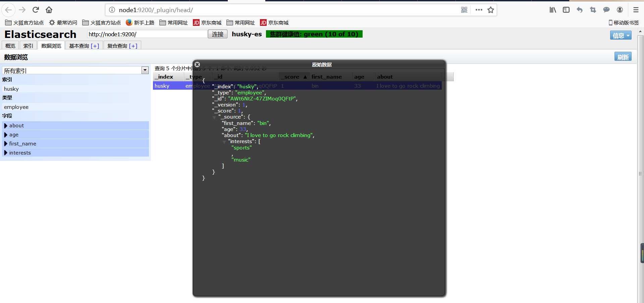Show site information icon in address bar
The height and width of the screenshot is (303, 644).
tap(112, 10)
